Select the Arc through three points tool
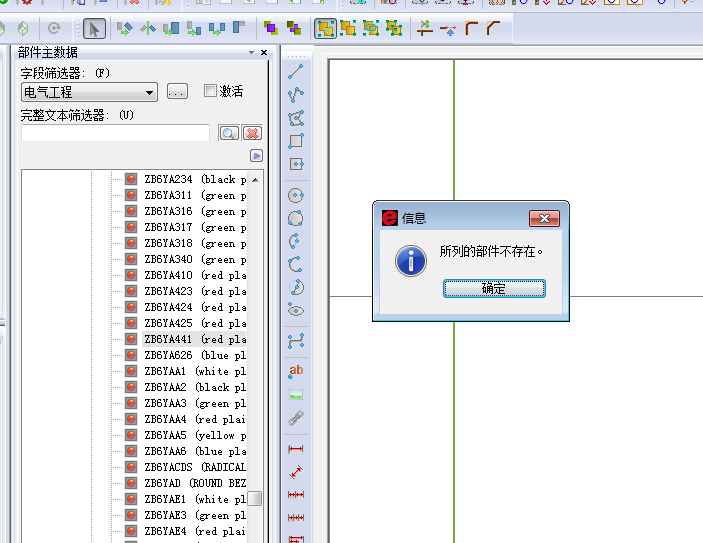The width and height of the screenshot is (703, 543). [x=295, y=265]
